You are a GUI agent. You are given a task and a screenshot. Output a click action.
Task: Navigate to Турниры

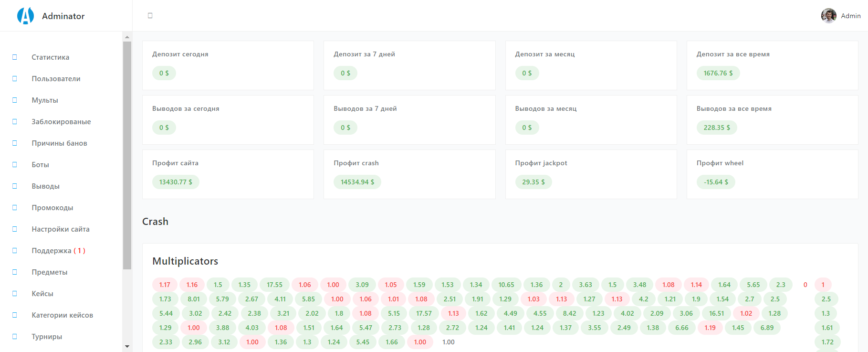click(47, 337)
